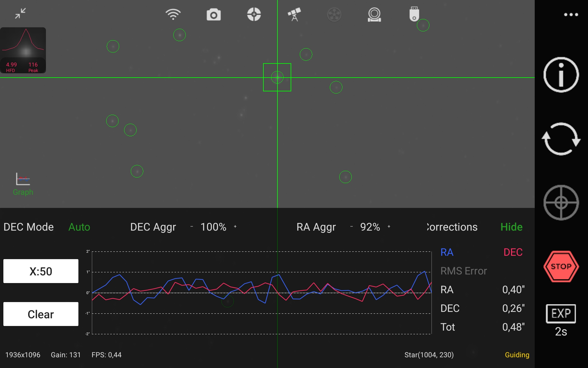Decrease DEC Aggr with minus button
Screen dimensions: 588x368
point(192,227)
